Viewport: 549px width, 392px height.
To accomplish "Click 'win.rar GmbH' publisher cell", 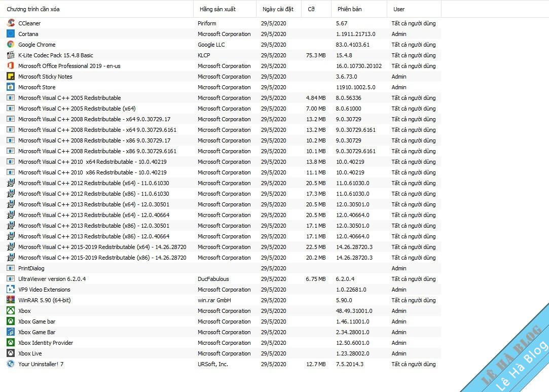I will (214, 300).
